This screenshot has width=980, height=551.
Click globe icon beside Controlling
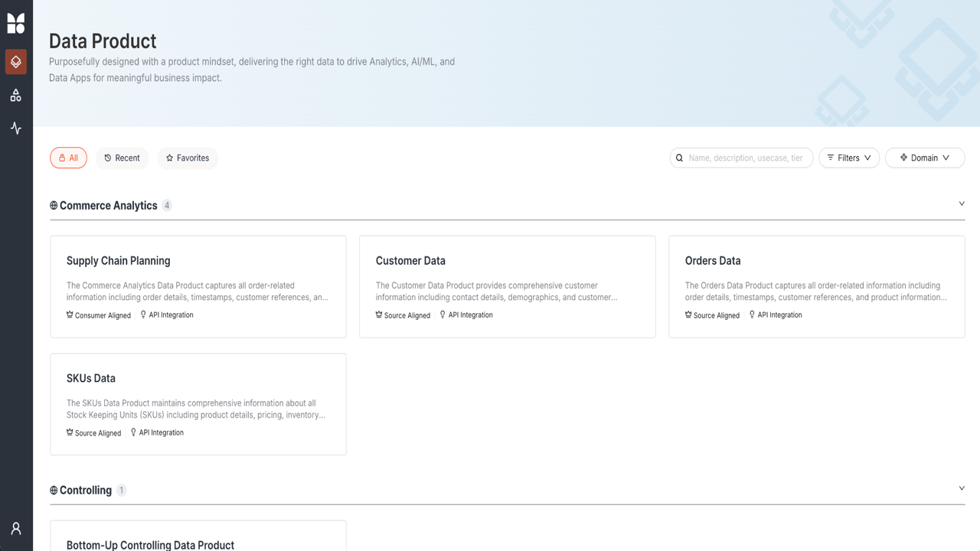click(54, 491)
